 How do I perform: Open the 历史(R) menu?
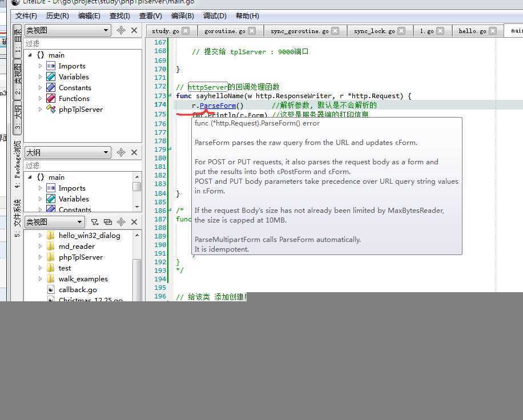[x=57, y=16]
